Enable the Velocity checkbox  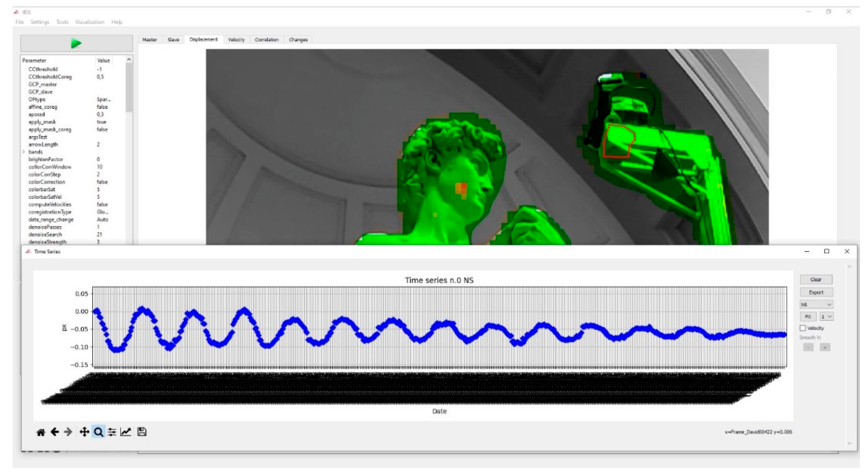[x=803, y=328]
